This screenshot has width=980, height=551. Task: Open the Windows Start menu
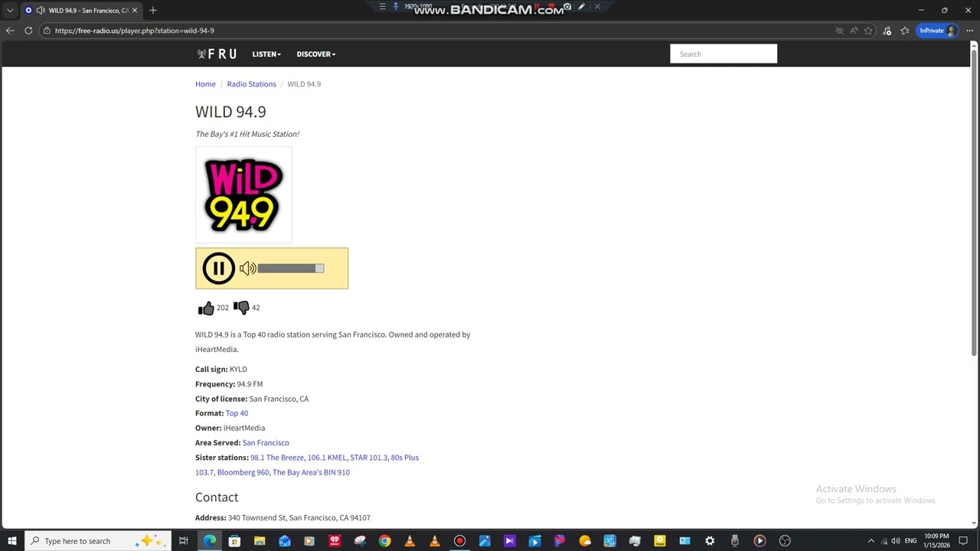click(x=12, y=541)
